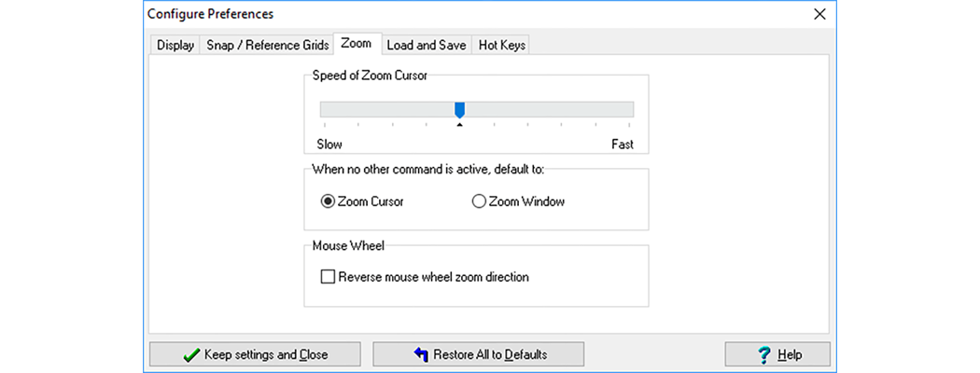Enable Reverse mouse wheel zoom direction
This screenshot has width=980, height=373.
[x=328, y=277]
